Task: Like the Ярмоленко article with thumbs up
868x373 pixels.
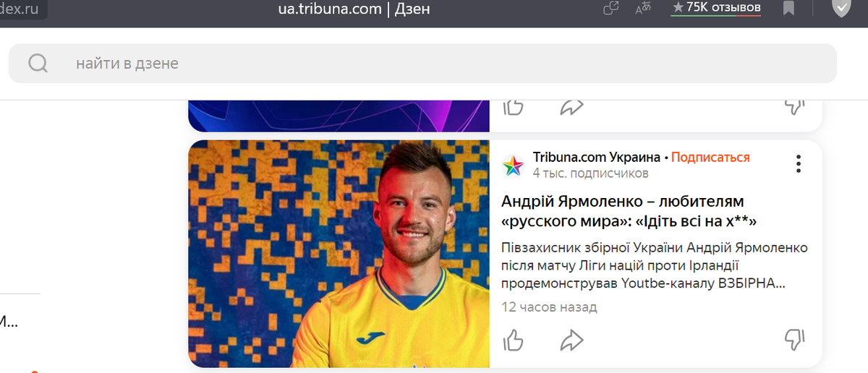Action: tap(513, 339)
